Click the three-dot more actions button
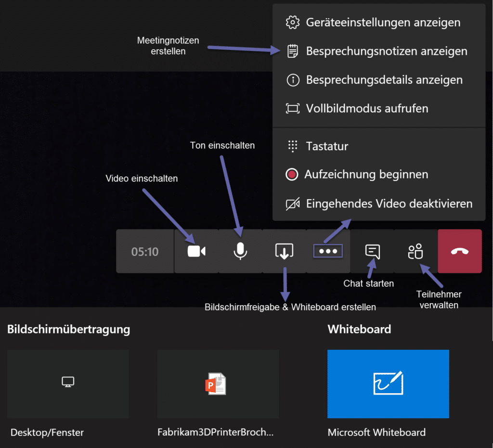493x448 pixels. tap(328, 251)
